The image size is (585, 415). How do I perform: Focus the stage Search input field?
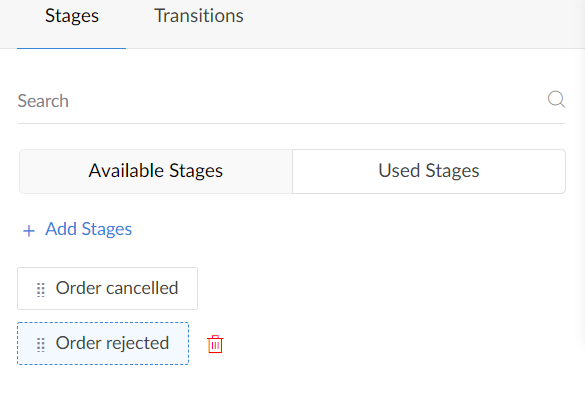click(291, 101)
